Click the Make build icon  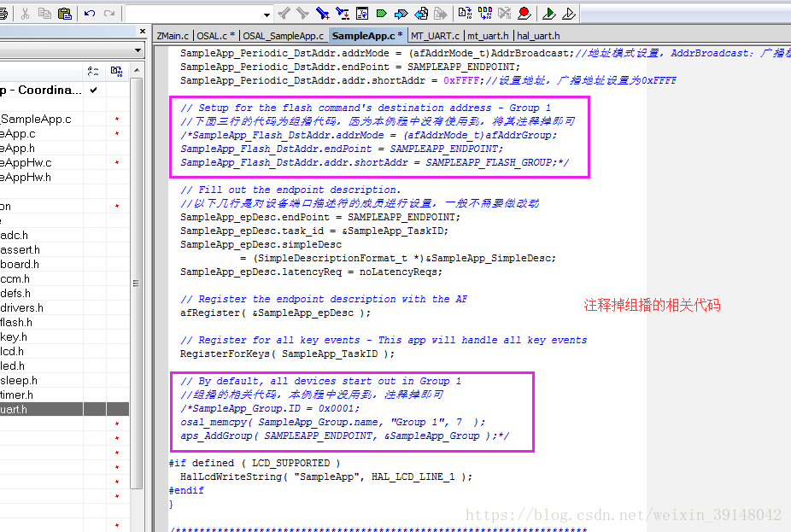click(x=485, y=14)
